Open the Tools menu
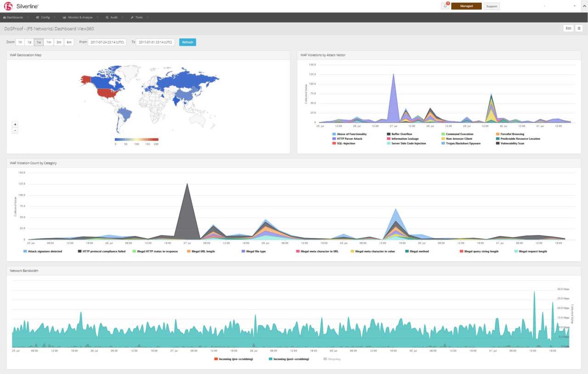588x374 pixels. pos(137,17)
